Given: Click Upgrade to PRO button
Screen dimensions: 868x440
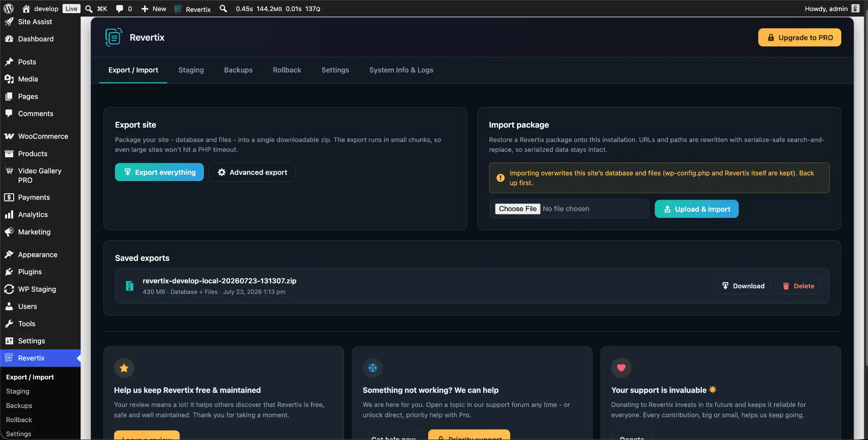Looking at the screenshot, I should pyautogui.click(x=799, y=37).
